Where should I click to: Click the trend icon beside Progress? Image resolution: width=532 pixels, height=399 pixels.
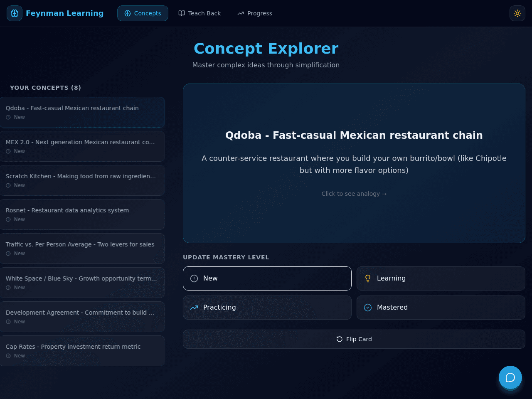[241, 13]
